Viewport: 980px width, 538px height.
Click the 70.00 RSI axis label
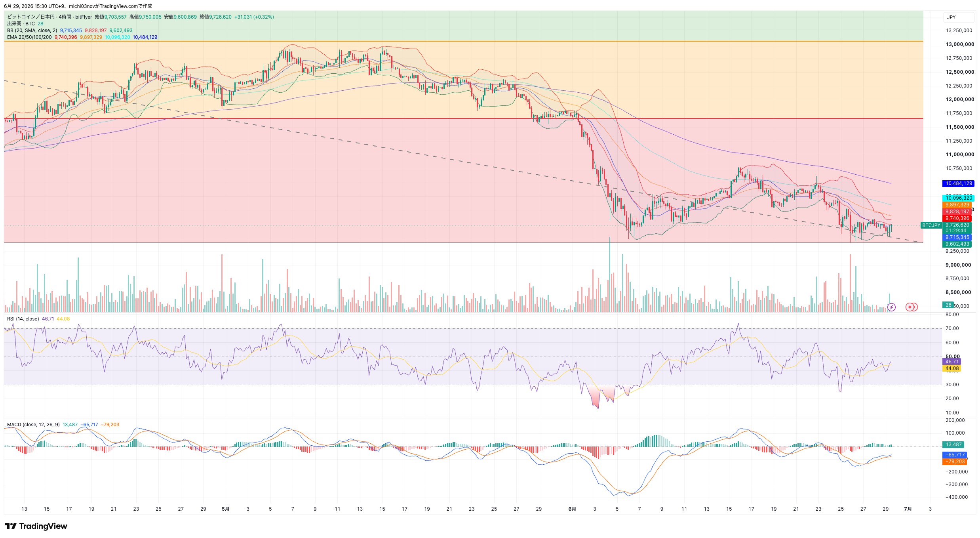[x=952, y=328]
